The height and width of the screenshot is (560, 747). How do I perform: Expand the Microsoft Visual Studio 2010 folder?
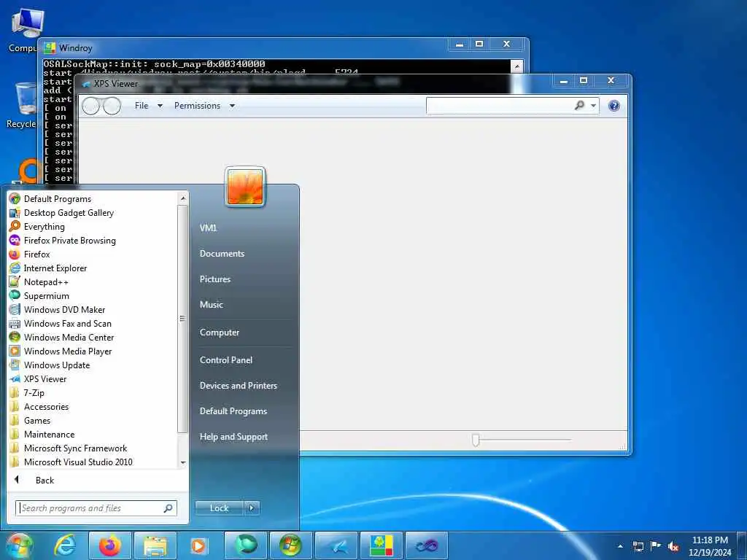(x=71, y=462)
